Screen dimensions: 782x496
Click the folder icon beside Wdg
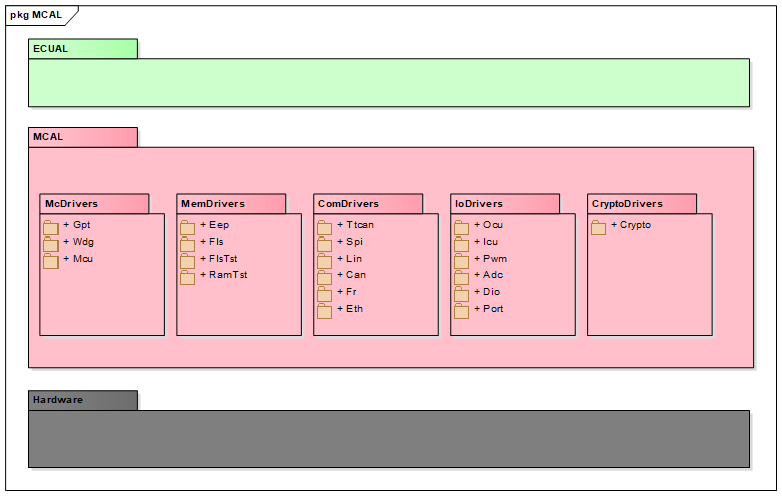coord(51,244)
